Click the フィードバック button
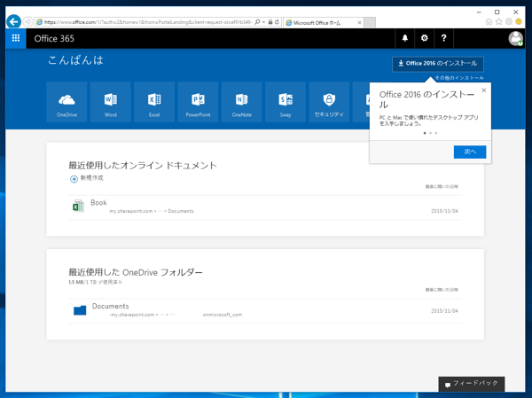This screenshot has height=398, width=532. [x=472, y=384]
